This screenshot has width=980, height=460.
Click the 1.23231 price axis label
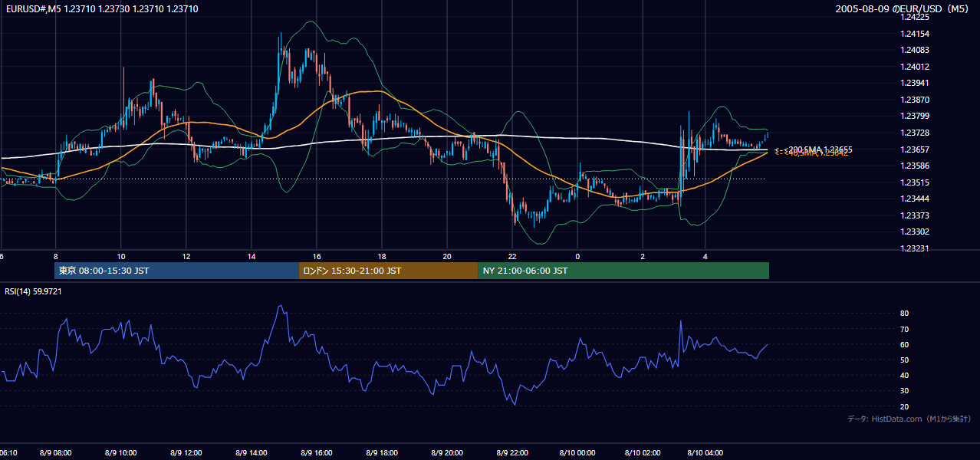[x=916, y=249]
